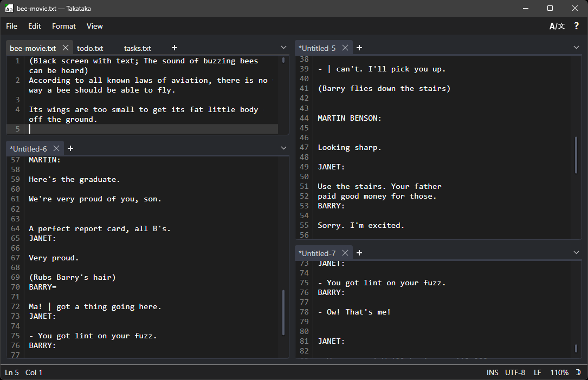Click line 'We're very proud of you, son.'

point(95,199)
